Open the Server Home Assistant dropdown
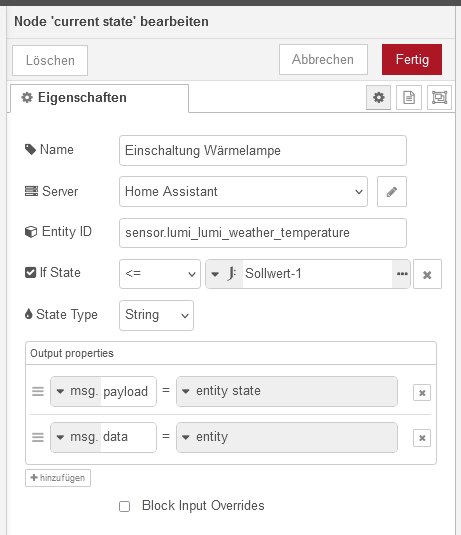 243,191
